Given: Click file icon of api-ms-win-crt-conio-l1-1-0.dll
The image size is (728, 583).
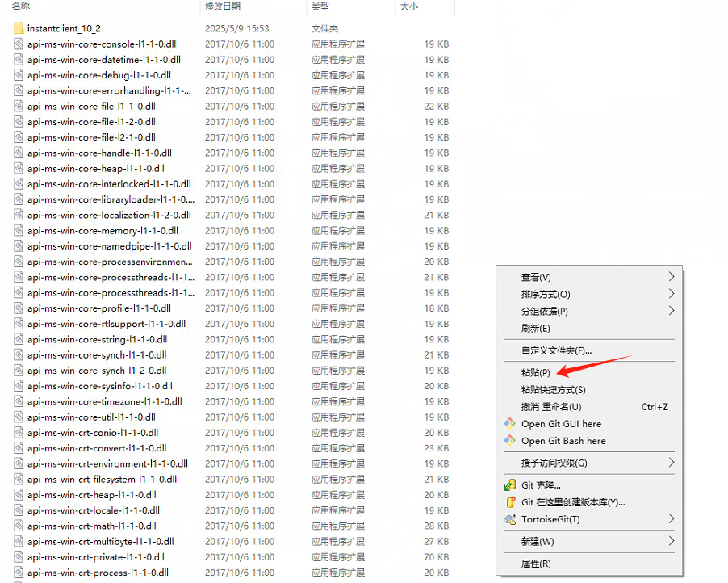Looking at the screenshot, I should pyautogui.click(x=19, y=433).
